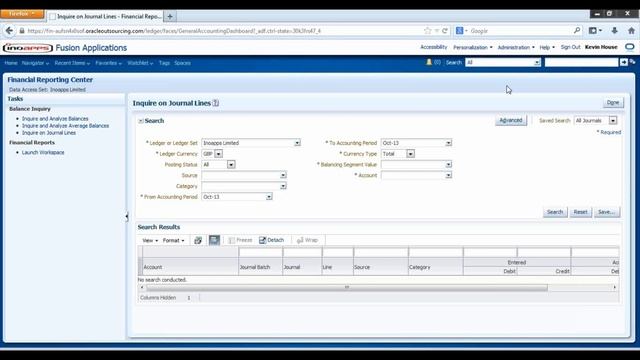The image size is (640, 360).
Task: Click the chat bubble icon near Kevin House
Action: [630, 47]
